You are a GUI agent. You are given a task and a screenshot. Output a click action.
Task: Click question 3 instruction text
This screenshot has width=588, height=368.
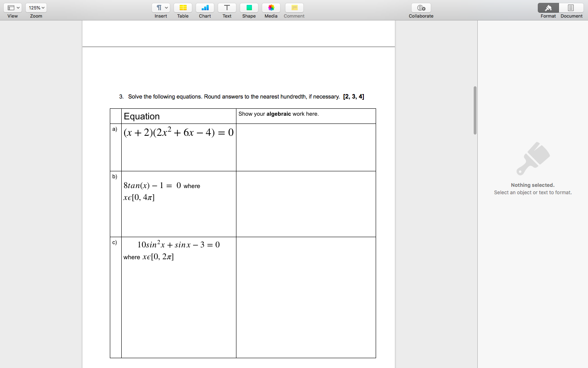(234, 96)
